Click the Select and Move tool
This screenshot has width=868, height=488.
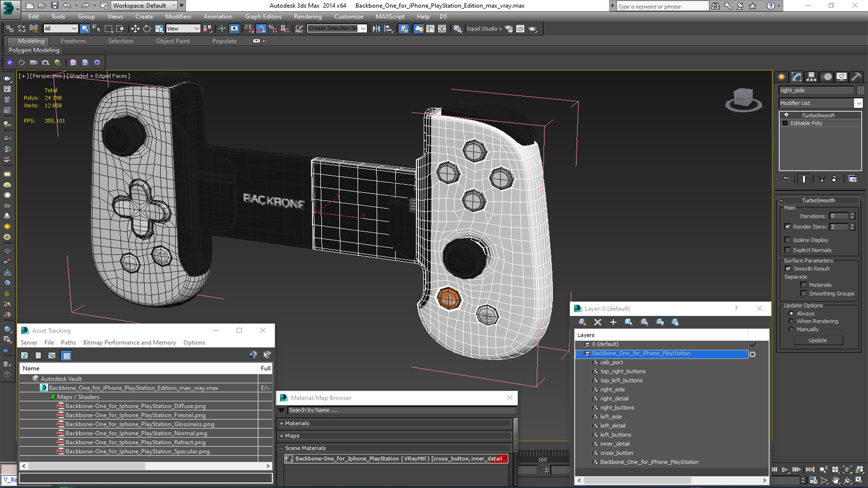(x=135, y=28)
